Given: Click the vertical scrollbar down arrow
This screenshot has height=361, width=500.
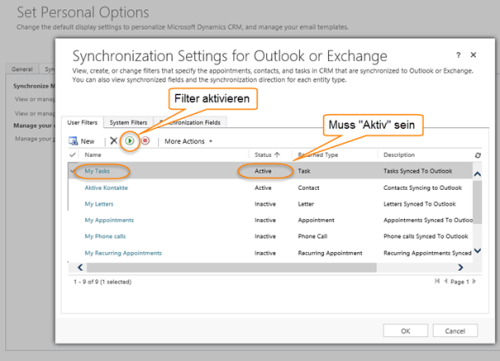Looking at the screenshot, I should point(477,251).
